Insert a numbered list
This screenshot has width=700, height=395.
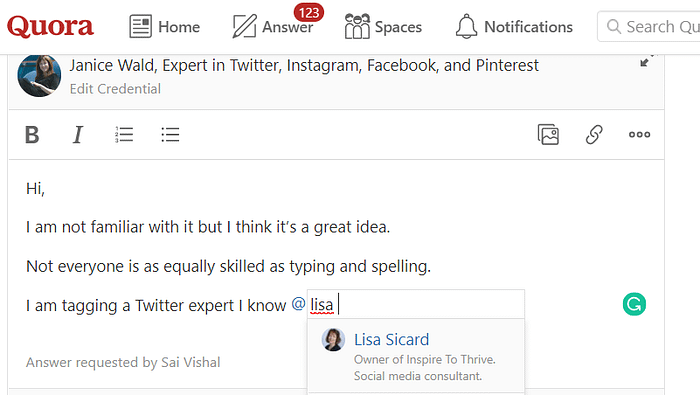pyautogui.click(x=124, y=134)
